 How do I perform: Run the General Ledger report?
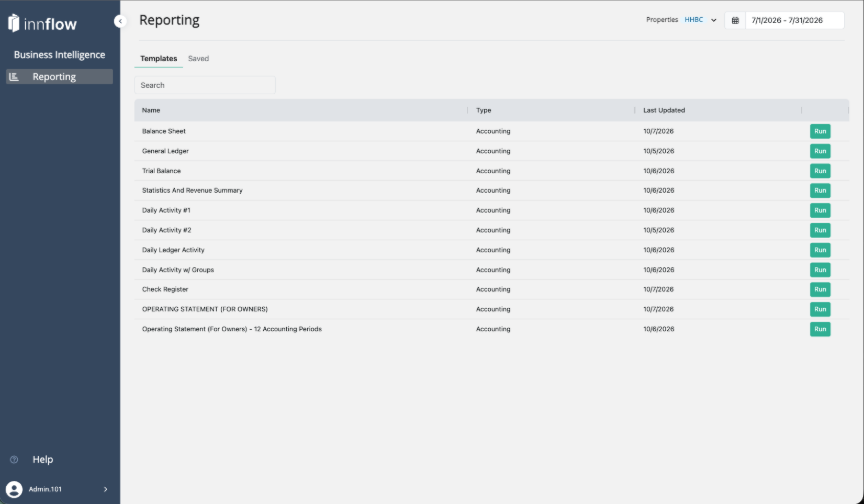point(820,151)
